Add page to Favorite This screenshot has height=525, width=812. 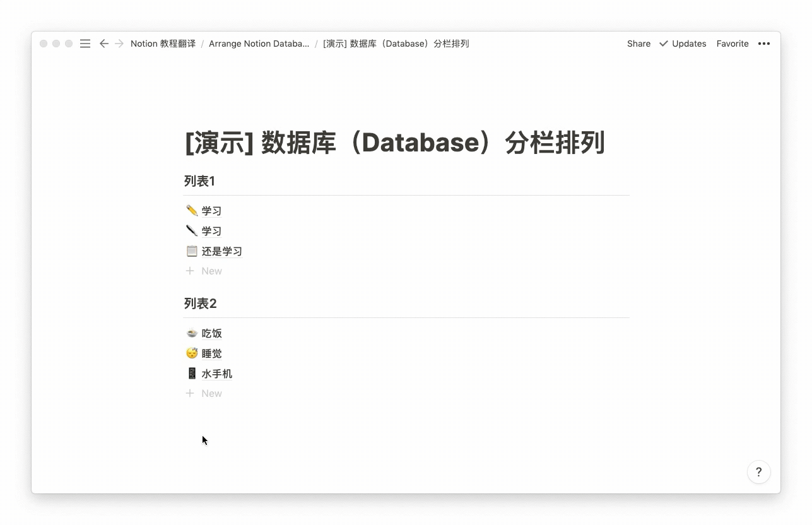(x=733, y=44)
